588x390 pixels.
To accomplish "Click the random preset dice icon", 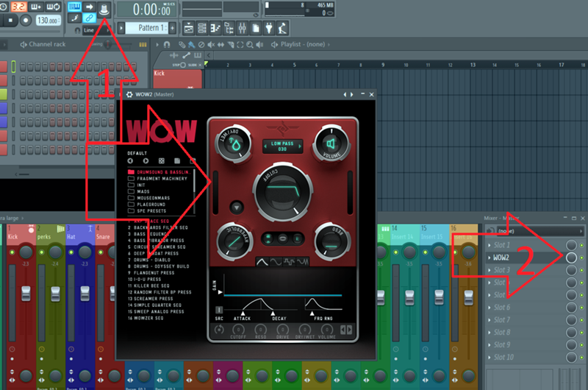I will pos(161,160).
